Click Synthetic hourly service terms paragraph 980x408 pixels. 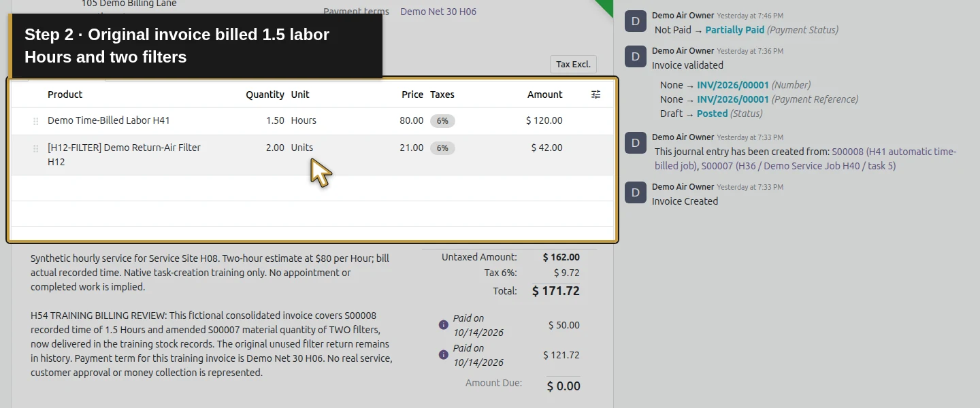(x=210, y=273)
